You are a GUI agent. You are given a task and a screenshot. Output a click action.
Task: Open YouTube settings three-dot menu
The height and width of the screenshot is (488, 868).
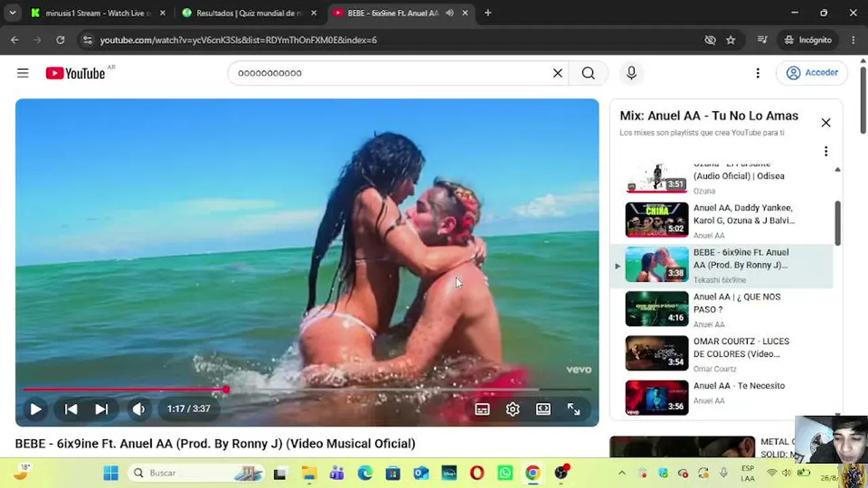(757, 73)
